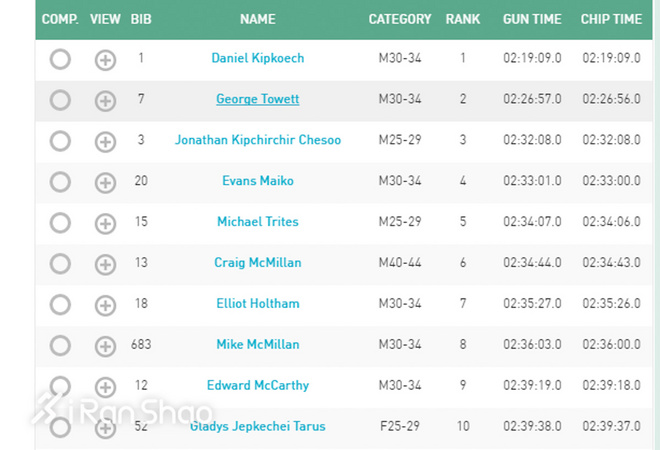The height and width of the screenshot is (450, 660).
Task: Click the view plus icon for Daniel Kipkoech
Action: point(105,60)
